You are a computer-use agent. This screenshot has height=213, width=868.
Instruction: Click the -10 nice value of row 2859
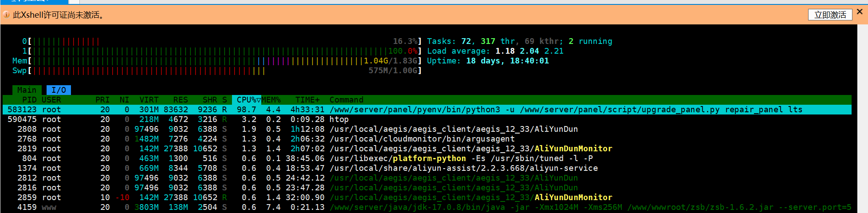pos(122,197)
